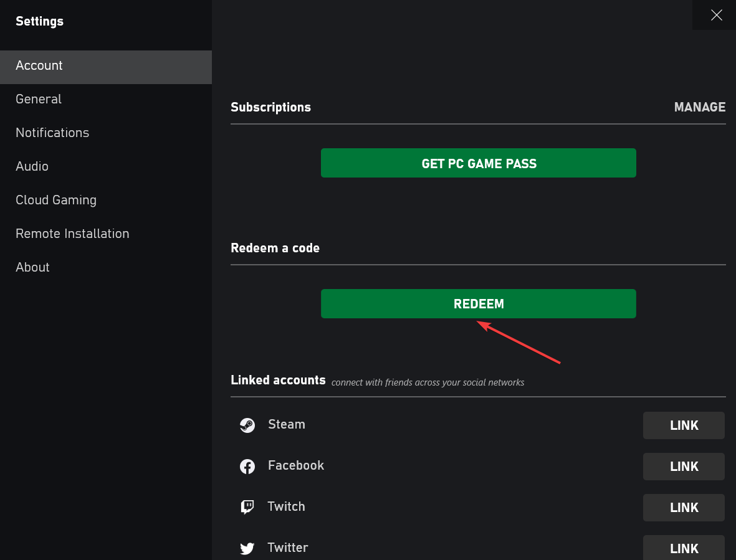Click the Twitter account label
The width and height of the screenshot is (736, 560).
tap(288, 548)
